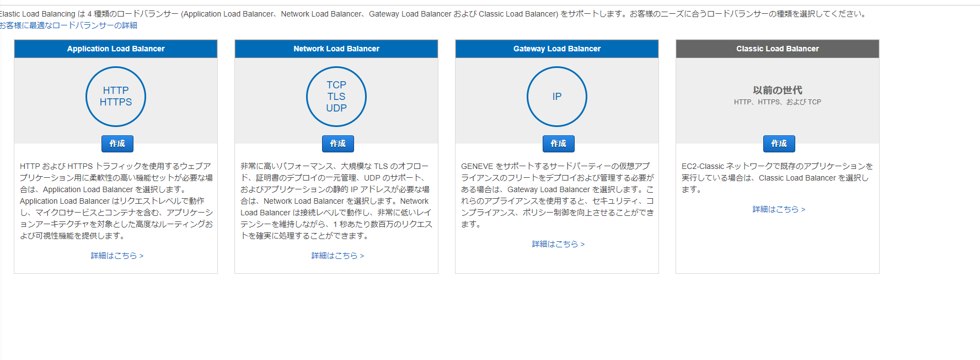
Task: Click the Application Load Balancer header
Action: [x=116, y=49]
